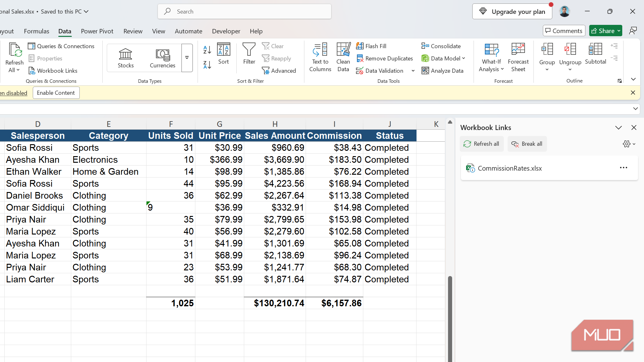Click Enable Content button

(x=56, y=93)
